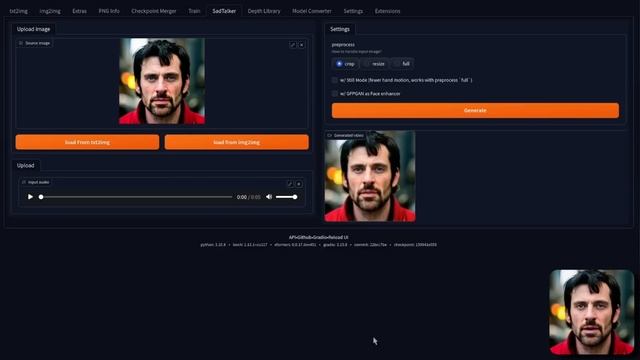This screenshot has width=640, height=360.
Task: Open the img2img tab
Action: 50,11
